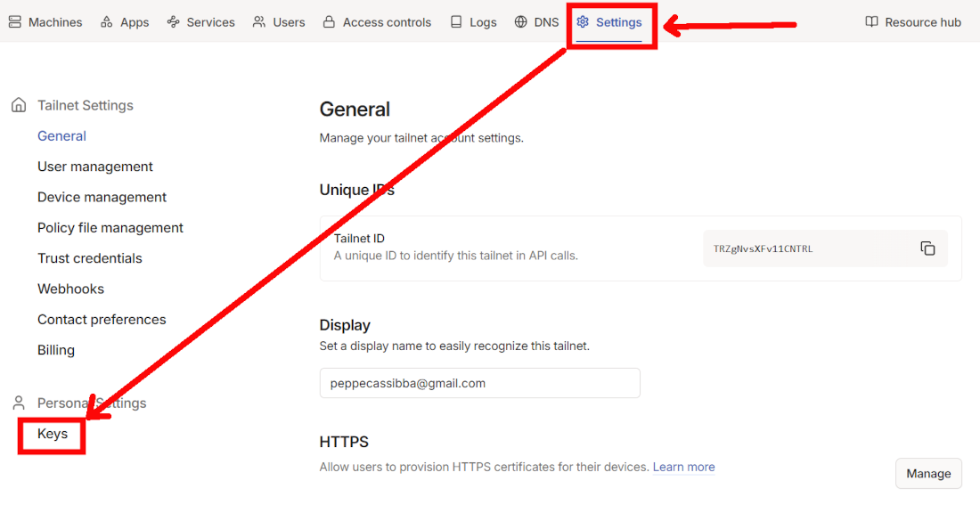Click the Services icon in navigation bar
980x505 pixels.
click(x=174, y=22)
